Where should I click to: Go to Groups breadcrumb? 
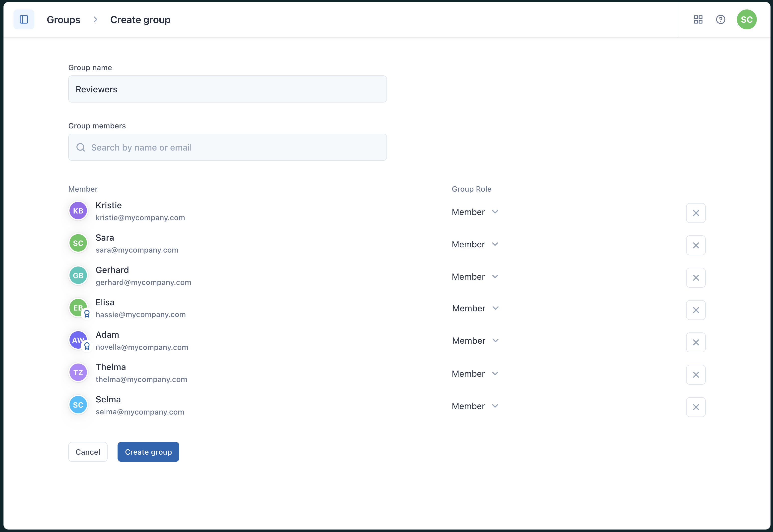coord(64,20)
